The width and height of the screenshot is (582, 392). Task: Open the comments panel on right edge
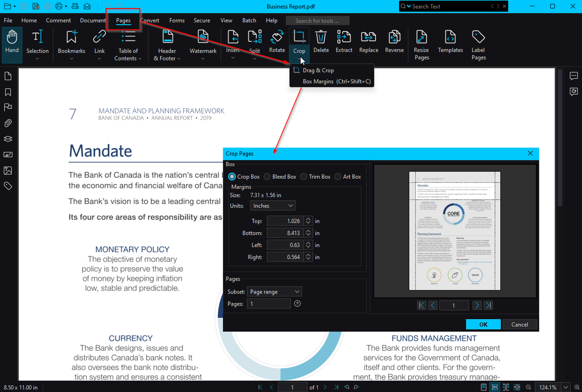coord(574,76)
